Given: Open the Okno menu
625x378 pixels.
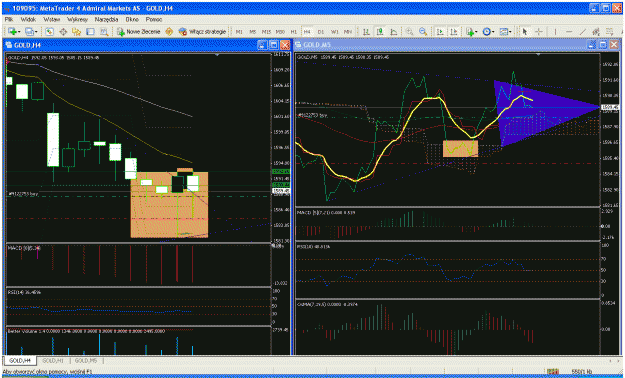Looking at the screenshot, I should pos(132,19).
